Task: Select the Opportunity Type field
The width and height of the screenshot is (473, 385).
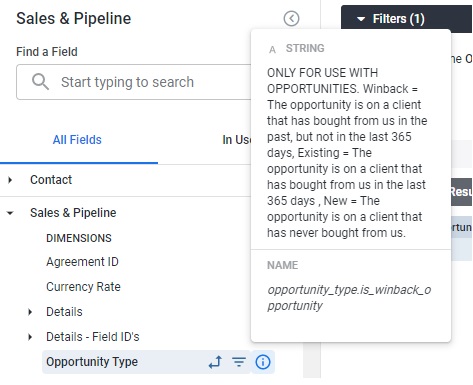Action: [x=92, y=362]
